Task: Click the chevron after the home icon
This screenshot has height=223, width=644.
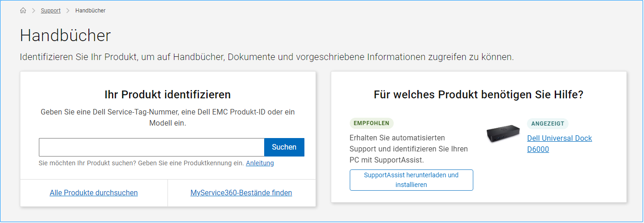Action: [x=34, y=11]
